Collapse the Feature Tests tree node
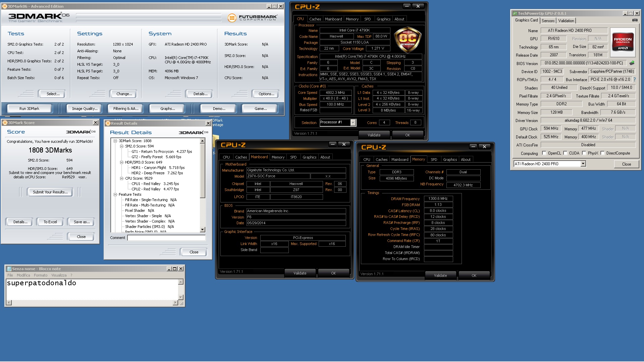This screenshot has width=644, height=362. tap(115, 194)
